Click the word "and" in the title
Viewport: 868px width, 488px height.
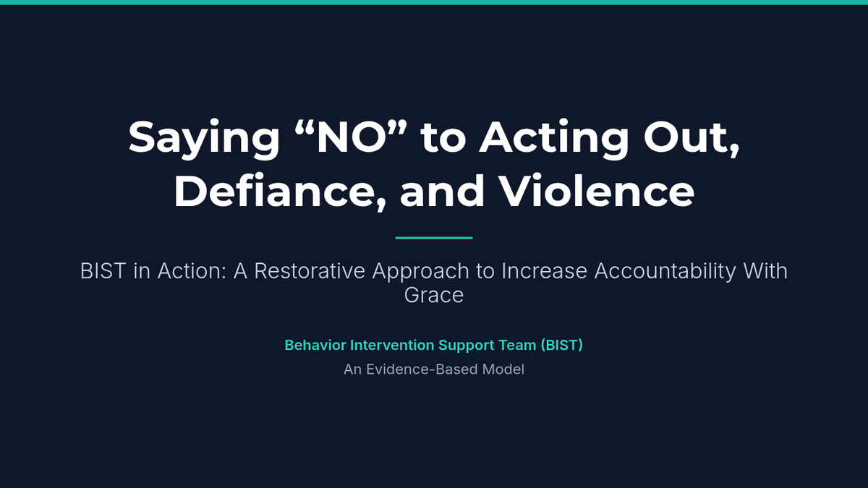[443, 191]
